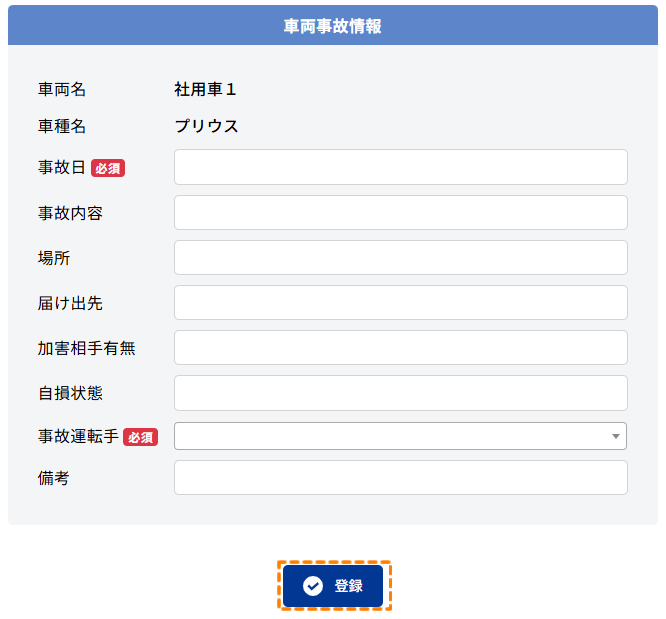666x619 pixels.
Task: Focus the 事故日 input field
Action: 400,167
